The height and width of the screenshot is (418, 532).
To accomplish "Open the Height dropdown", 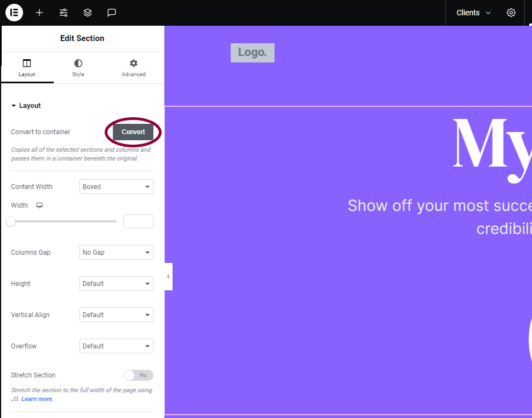I will click(116, 284).
